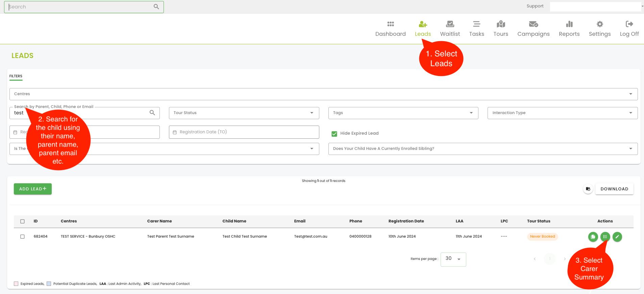Screen dimensions: 644x294
Task: Click the ADD LEAD+ button
Action: [33, 189]
